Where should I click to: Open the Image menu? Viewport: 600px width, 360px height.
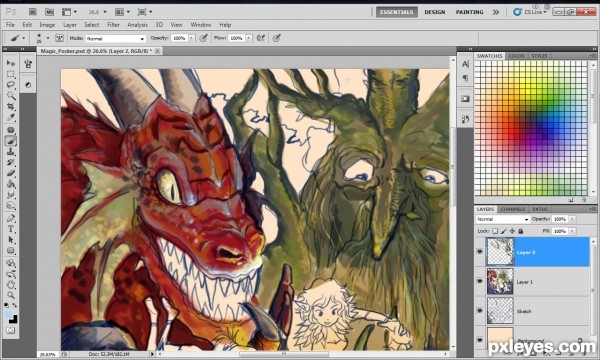coord(47,25)
